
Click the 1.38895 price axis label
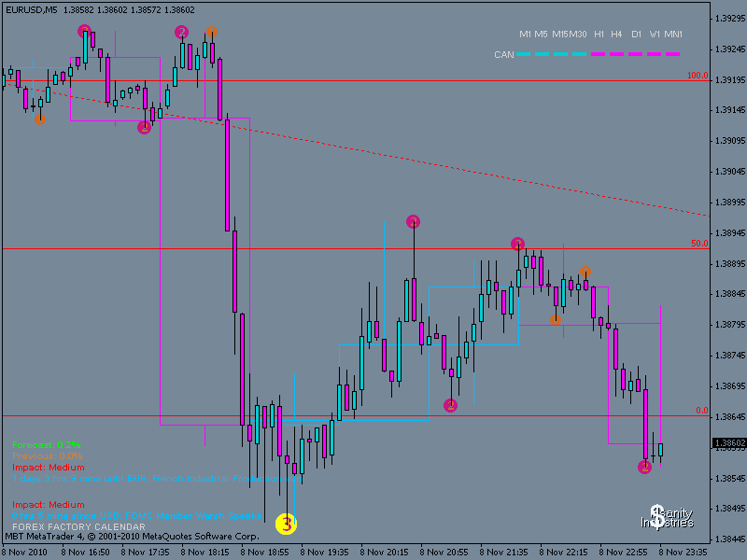(x=730, y=264)
